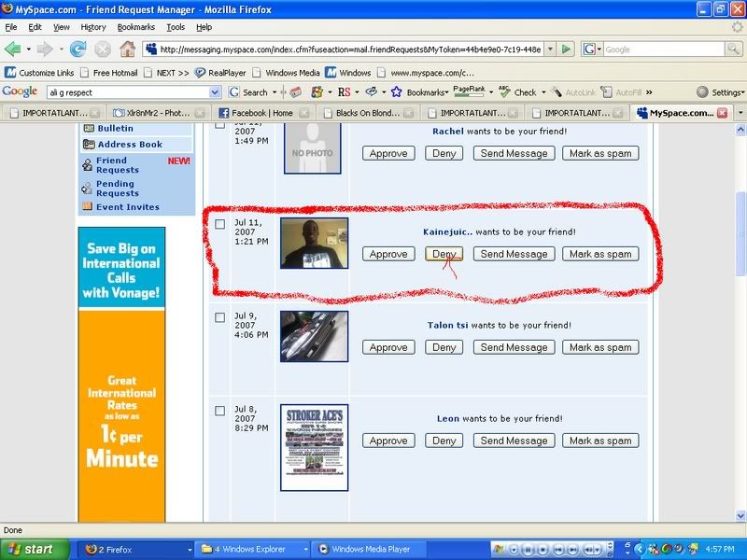Expand the Firefox taskbar group dropdown
Viewport: 747px width, 560px height.
click(190, 550)
